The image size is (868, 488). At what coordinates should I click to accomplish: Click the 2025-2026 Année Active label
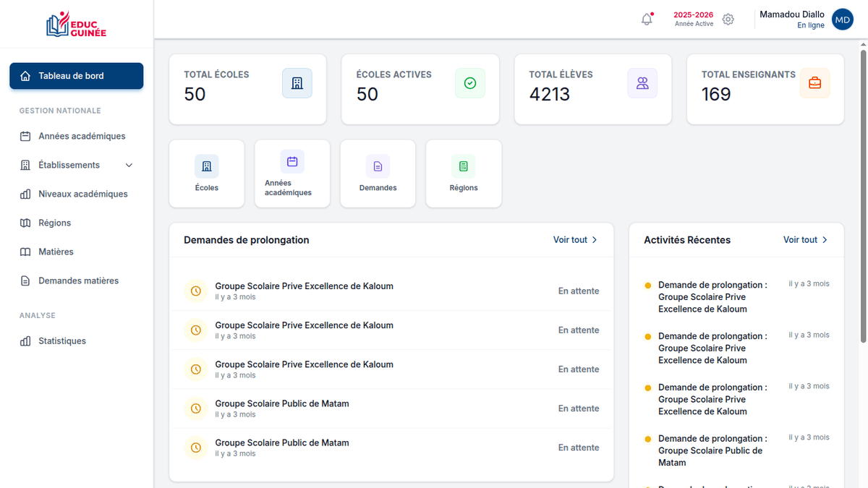coord(694,19)
